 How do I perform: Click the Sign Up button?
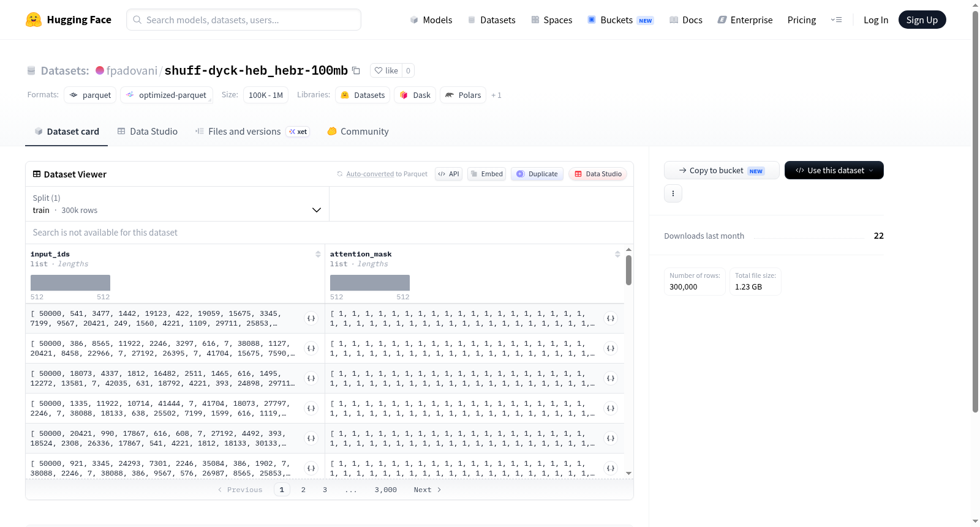point(922,20)
